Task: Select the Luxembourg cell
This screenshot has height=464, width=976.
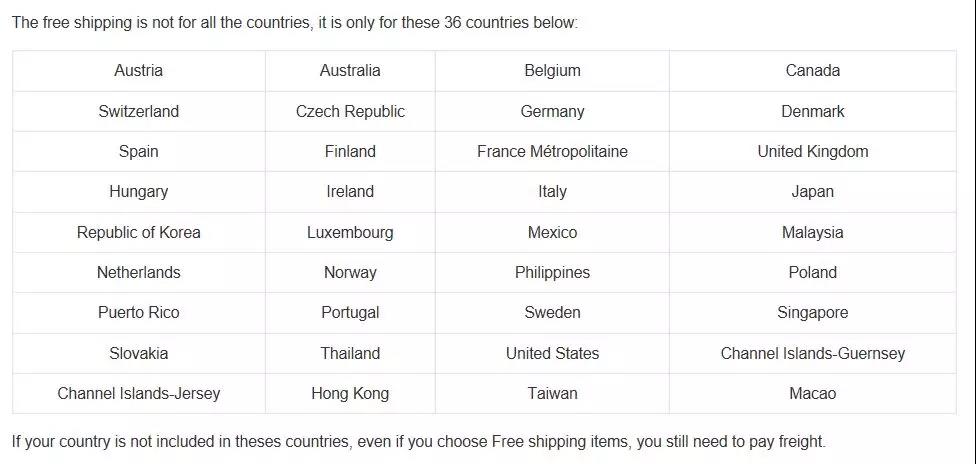Action: point(350,232)
